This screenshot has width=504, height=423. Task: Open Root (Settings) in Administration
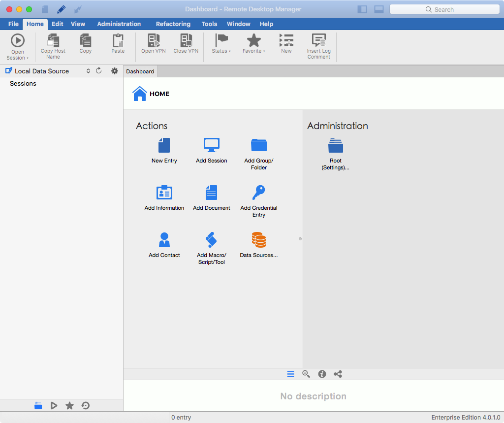coord(336,154)
